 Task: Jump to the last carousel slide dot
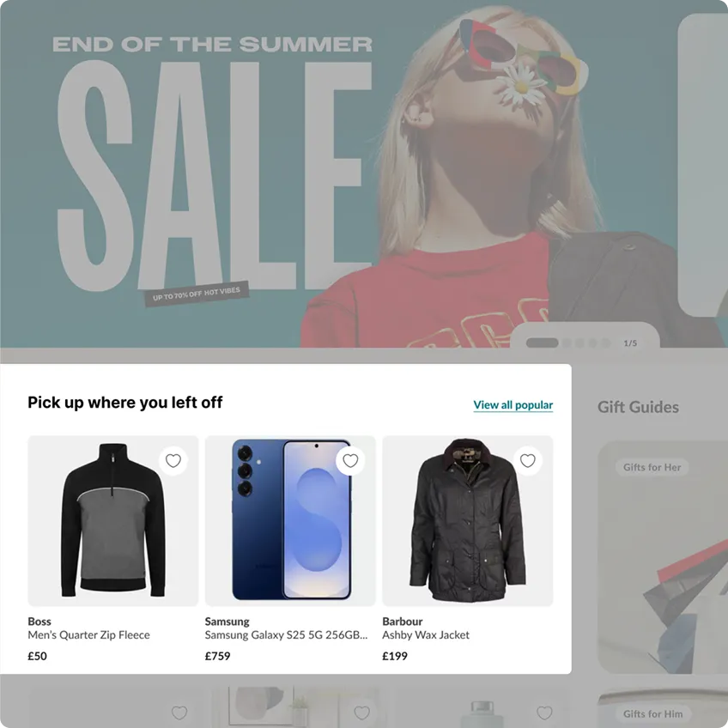605,343
